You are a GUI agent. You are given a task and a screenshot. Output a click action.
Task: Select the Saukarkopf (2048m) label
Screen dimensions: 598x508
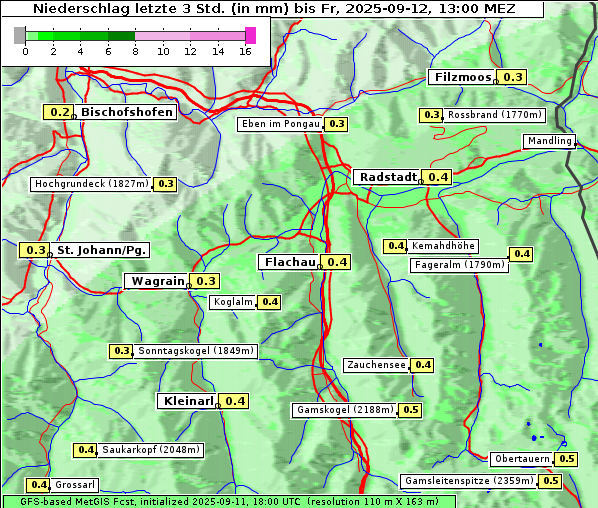tap(151, 450)
